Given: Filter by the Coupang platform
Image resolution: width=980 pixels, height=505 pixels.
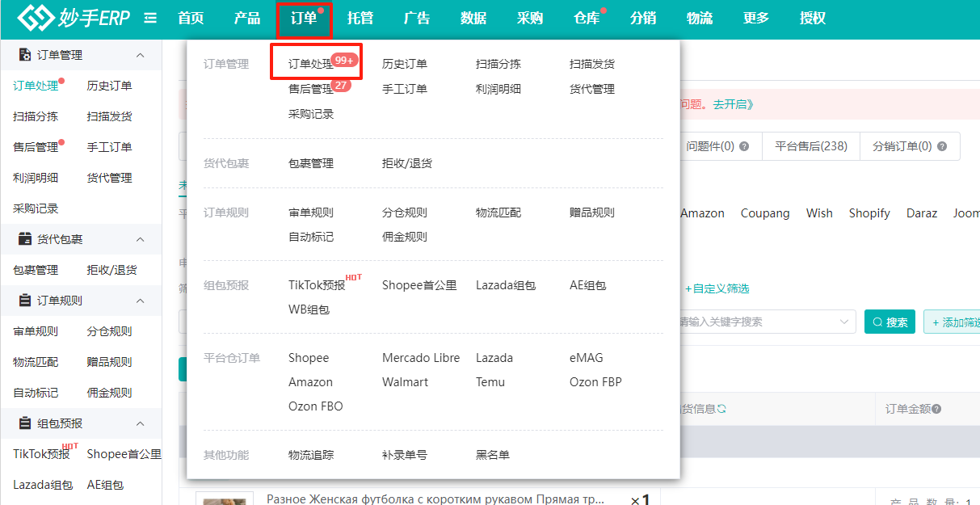Looking at the screenshot, I should [x=765, y=213].
